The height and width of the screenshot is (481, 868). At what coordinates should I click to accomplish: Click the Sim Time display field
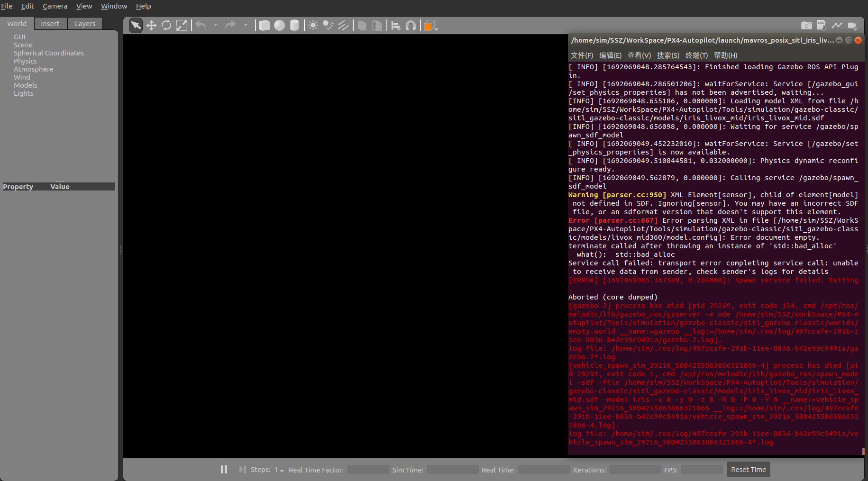coord(452,469)
